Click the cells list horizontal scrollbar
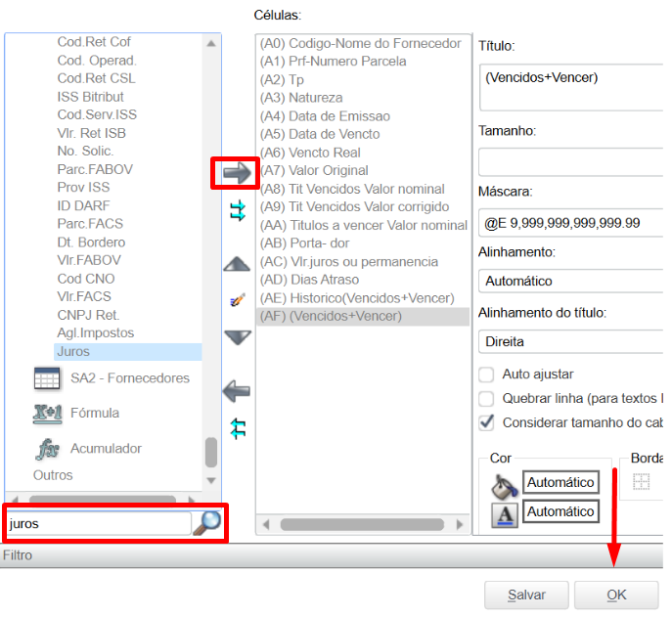672x617 pixels. pyautogui.click(x=362, y=524)
